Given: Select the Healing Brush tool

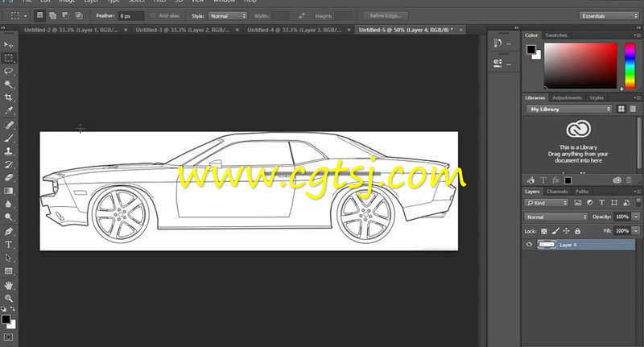Looking at the screenshot, I should coord(8,125).
